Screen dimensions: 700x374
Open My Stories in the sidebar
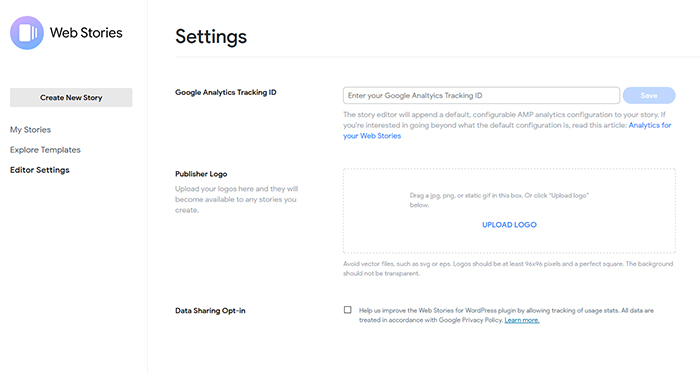pos(30,129)
